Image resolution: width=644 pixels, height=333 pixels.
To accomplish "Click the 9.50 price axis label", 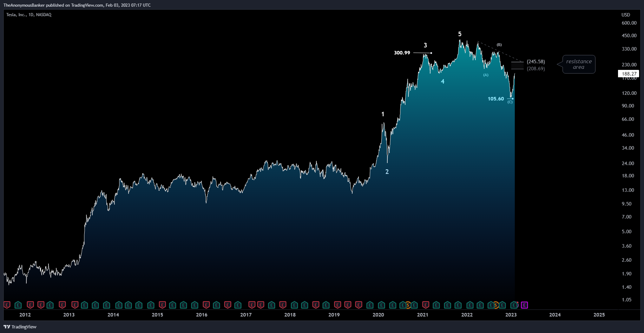I will [x=626, y=204].
